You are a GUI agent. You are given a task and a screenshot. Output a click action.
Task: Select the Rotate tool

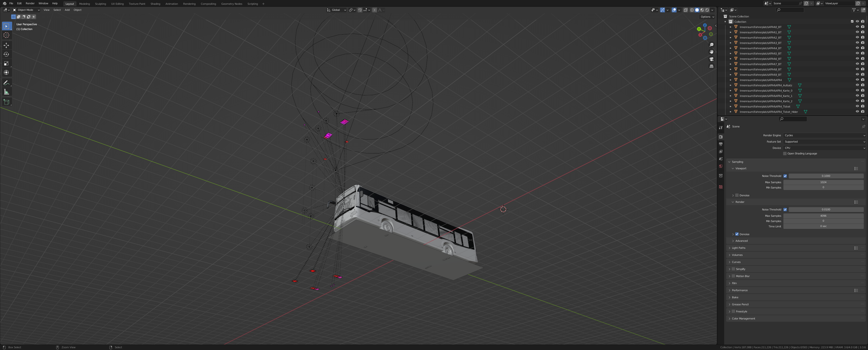(6, 54)
